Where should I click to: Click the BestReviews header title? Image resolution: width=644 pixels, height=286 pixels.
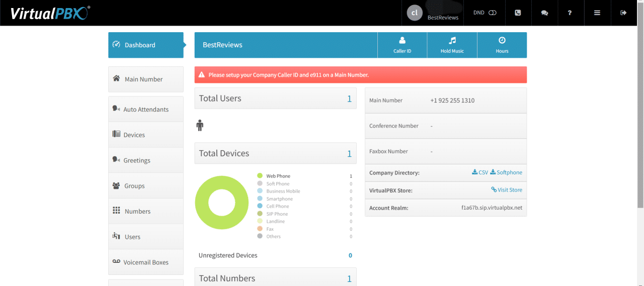tap(222, 45)
